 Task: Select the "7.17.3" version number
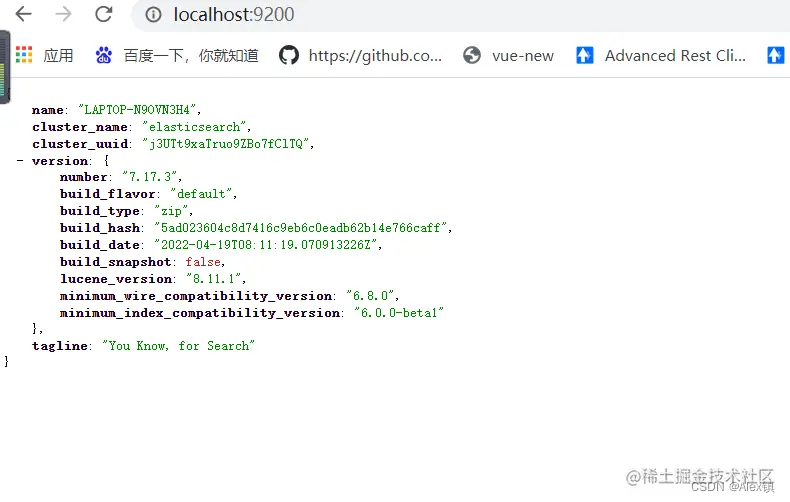point(150,177)
